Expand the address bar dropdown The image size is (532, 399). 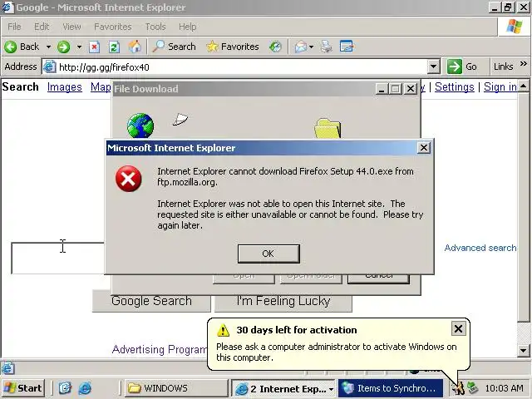(433, 66)
